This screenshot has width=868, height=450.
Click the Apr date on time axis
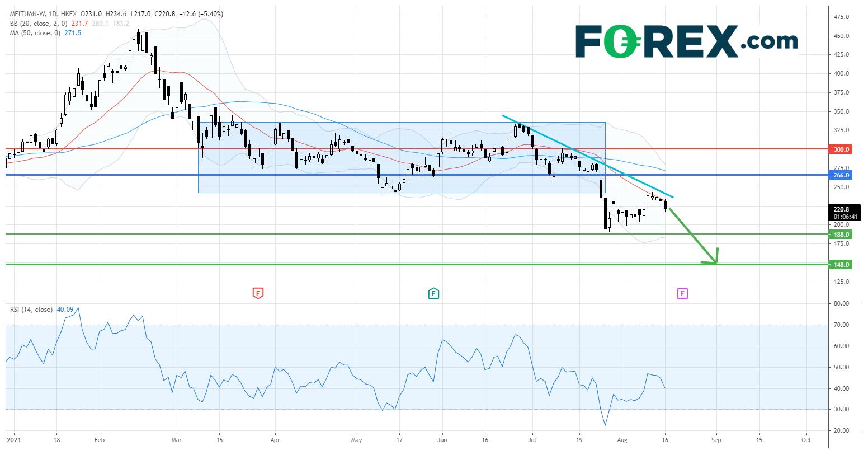coord(275,441)
